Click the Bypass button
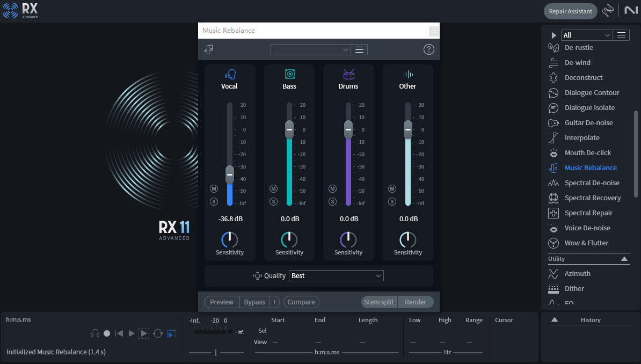This screenshot has height=364, width=641. [x=254, y=302]
